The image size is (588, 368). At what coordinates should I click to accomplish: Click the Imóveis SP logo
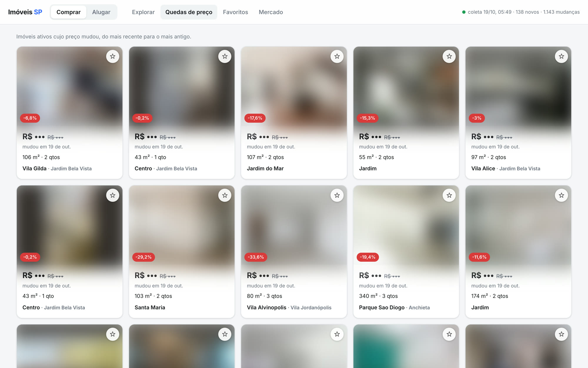coord(25,12)
